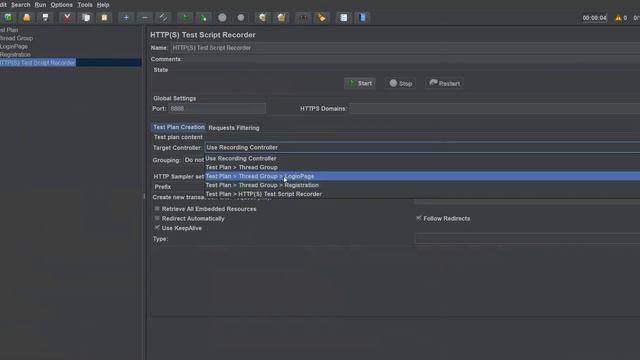Click the Reset Search toolbar icon
The image size is (640, 360).
click(x=322, y=18)
